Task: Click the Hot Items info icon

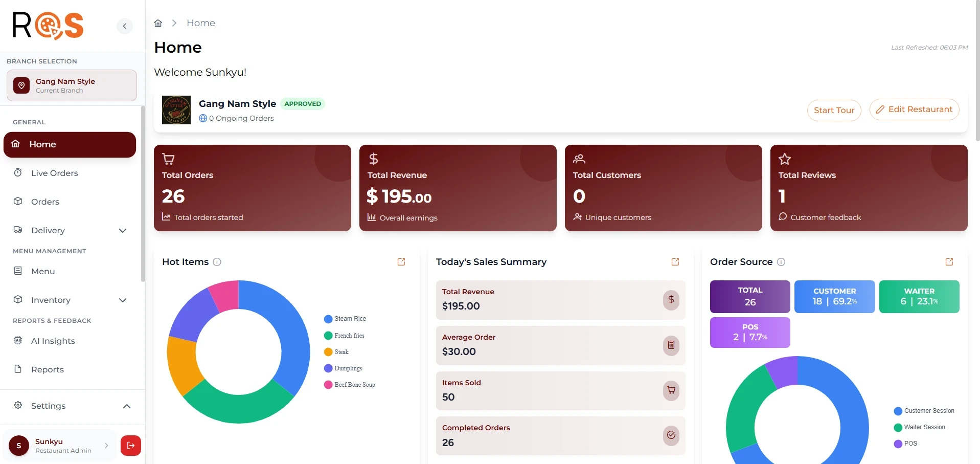Action: click(217, 262)
